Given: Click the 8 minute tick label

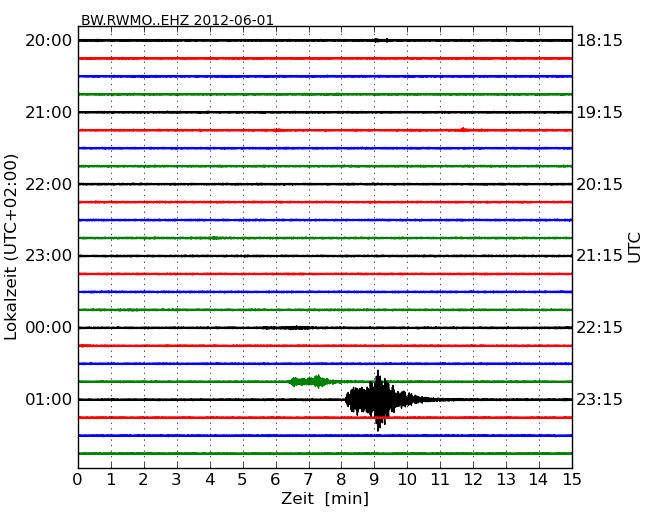Looking at the screenshot, I should click(x=341, y=480).
